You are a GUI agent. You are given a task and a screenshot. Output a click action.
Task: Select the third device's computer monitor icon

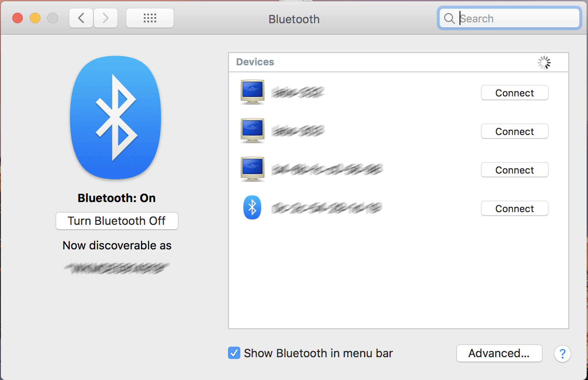click(x=253, y=169)
